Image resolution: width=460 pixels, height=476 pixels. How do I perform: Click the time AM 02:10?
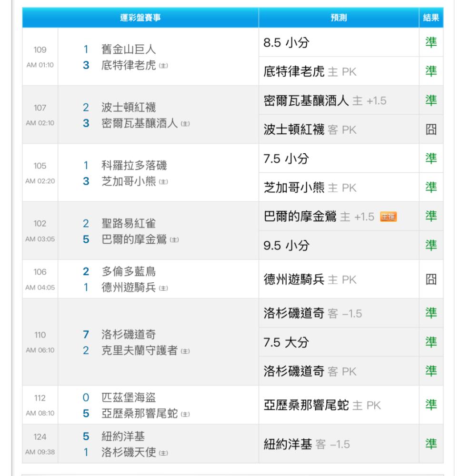[40, 123]
